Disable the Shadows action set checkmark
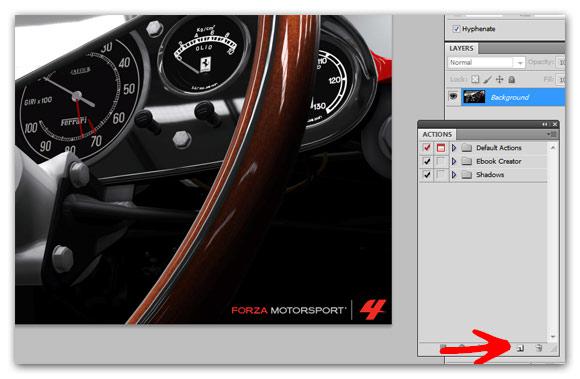 tap(427, 175)
